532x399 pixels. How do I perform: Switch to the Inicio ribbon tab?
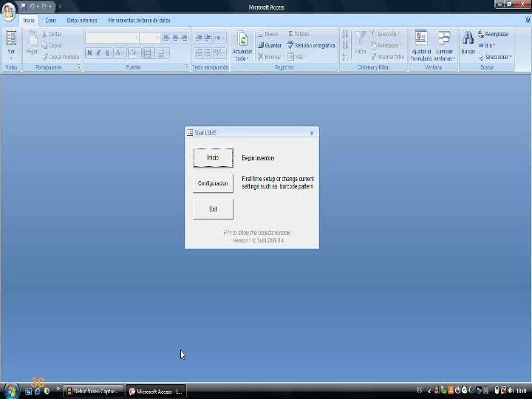pyautogui.click(x=29, y=21)
